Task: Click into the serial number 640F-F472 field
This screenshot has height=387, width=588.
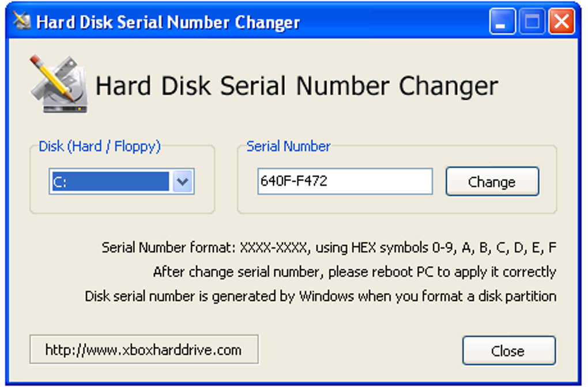Action: tap(344, 182)
